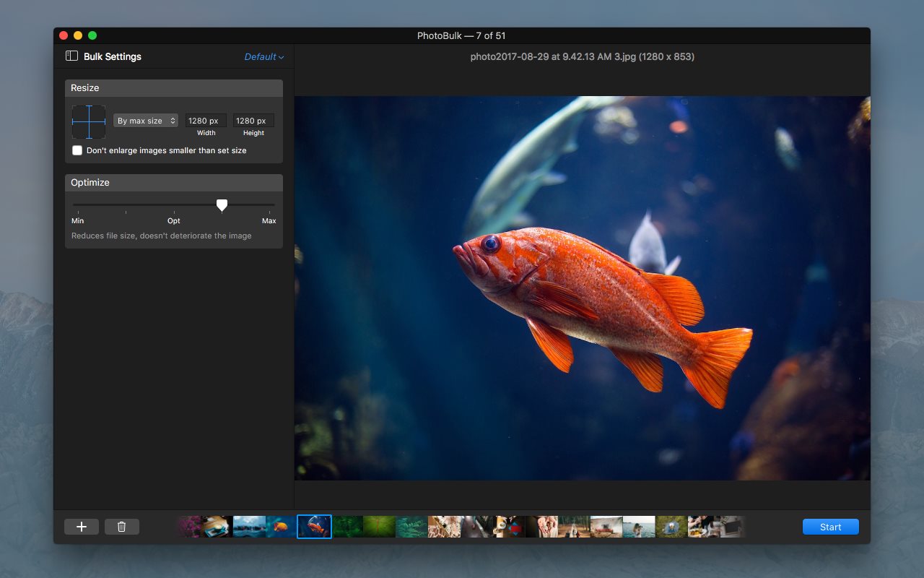Select the dark green leaves thumbnail
The image size is (924, 578).
coord(348,527)
